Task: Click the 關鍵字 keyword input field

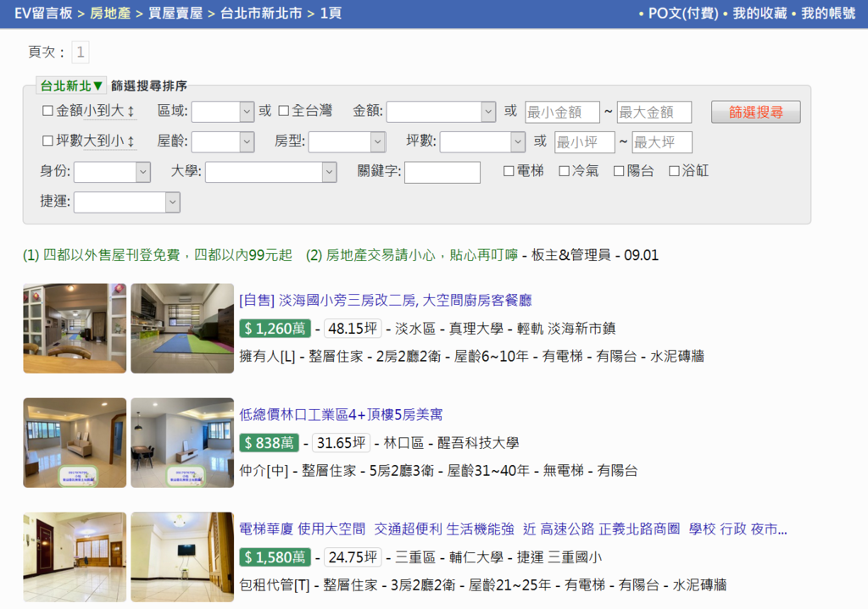Action: tap(442, 172)
